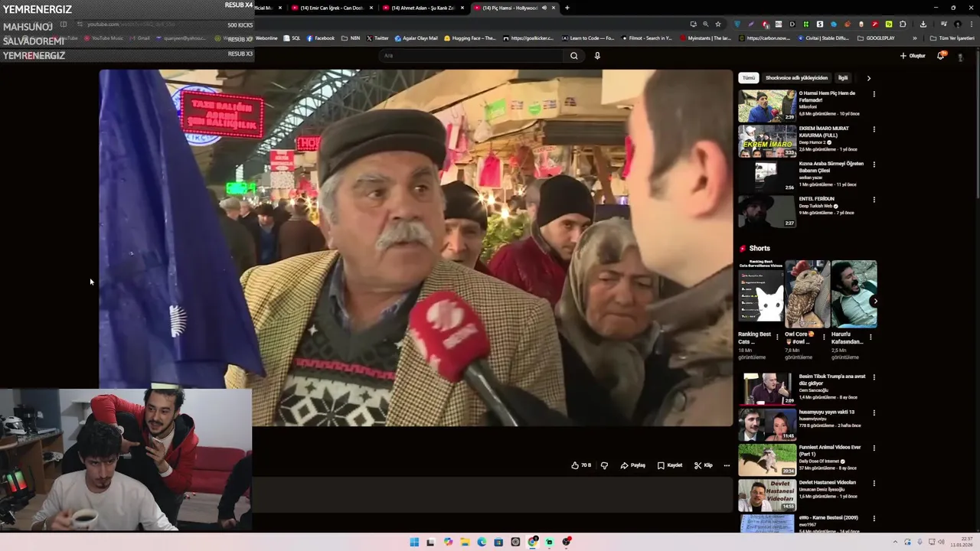This screenshot has height=551, width=980.
Task: Open browser extensions puzzle icon
Action: click(x=903, y=24)
